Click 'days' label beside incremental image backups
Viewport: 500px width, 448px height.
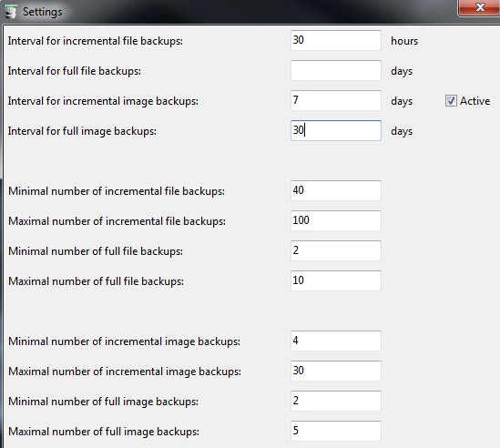tap(402, 101)
